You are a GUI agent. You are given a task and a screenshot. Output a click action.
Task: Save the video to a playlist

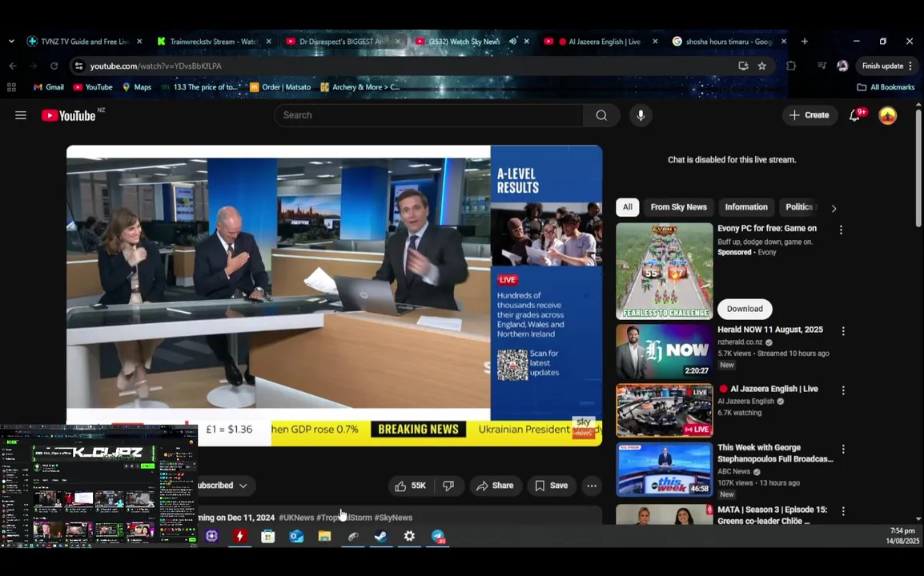[x=552, y=486]
